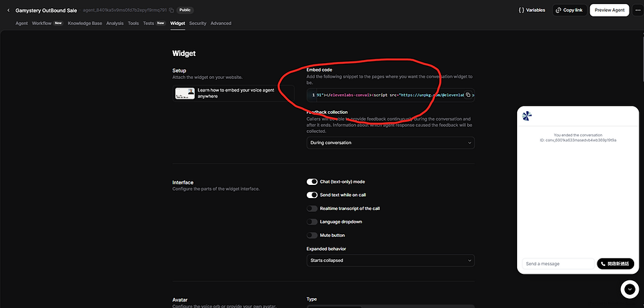
Task: Open the During conversation feedback dropdown
Action: pyautogui.click(x=390, y=143)
